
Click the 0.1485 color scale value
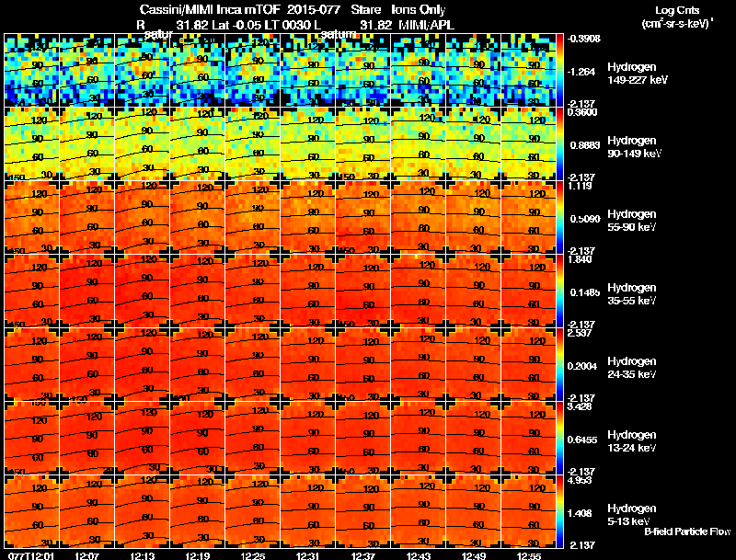pyautogui.click(x=584, y=292)
